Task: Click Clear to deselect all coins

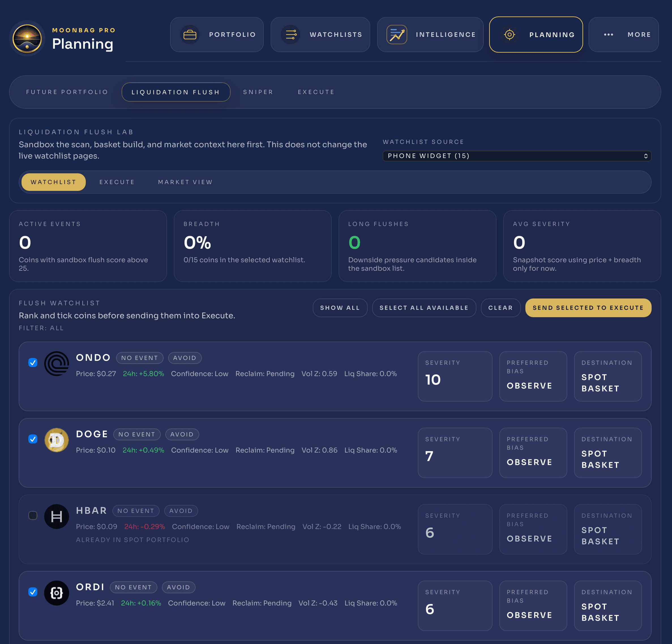Action: (x=500, y=308)
